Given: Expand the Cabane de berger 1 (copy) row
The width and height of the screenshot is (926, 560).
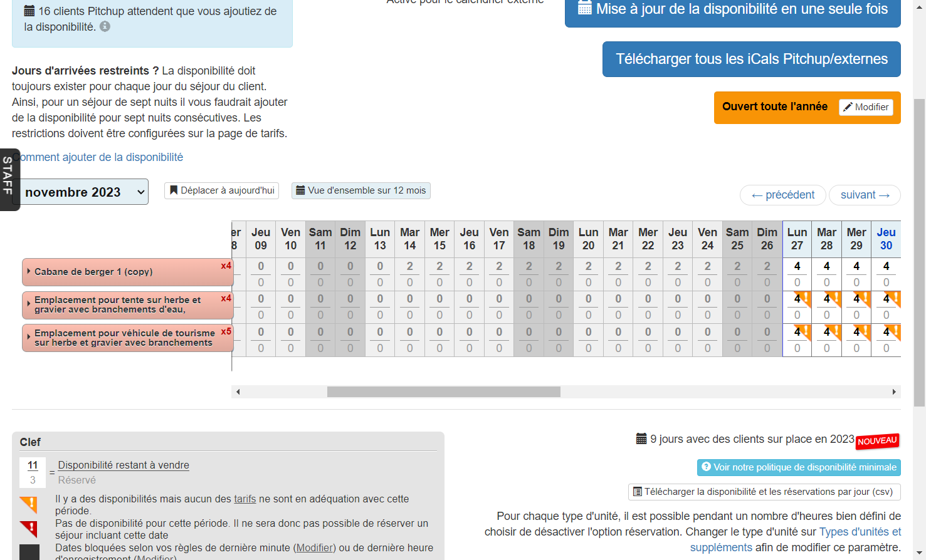Looking at the screenshot, I should (x=29, y=272).
